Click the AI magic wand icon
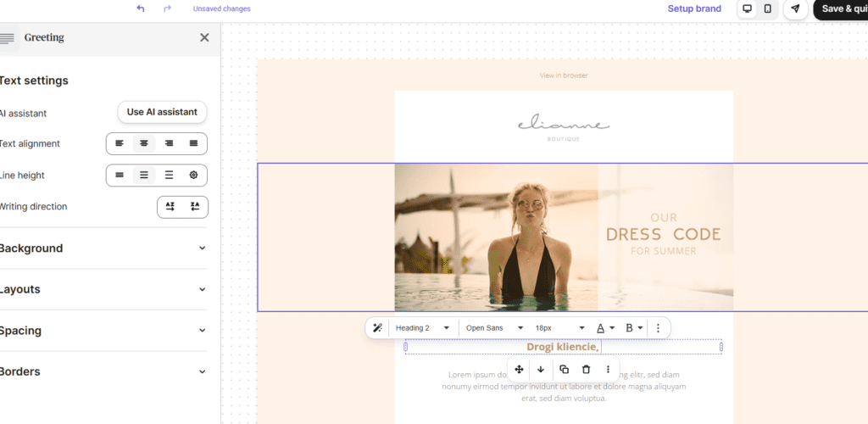The width and height of the screenshot is (868, 424). 378,328
